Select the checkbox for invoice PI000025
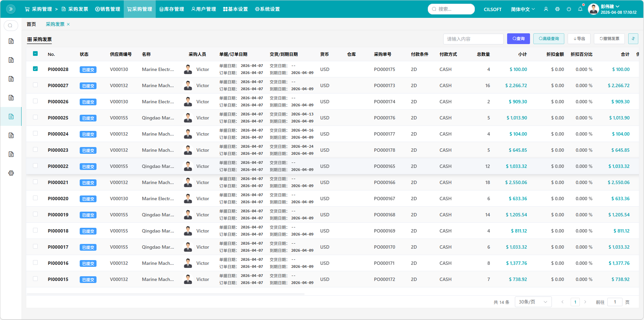Image resolution: width=644 pixels, height=320 pixels. 35,117
